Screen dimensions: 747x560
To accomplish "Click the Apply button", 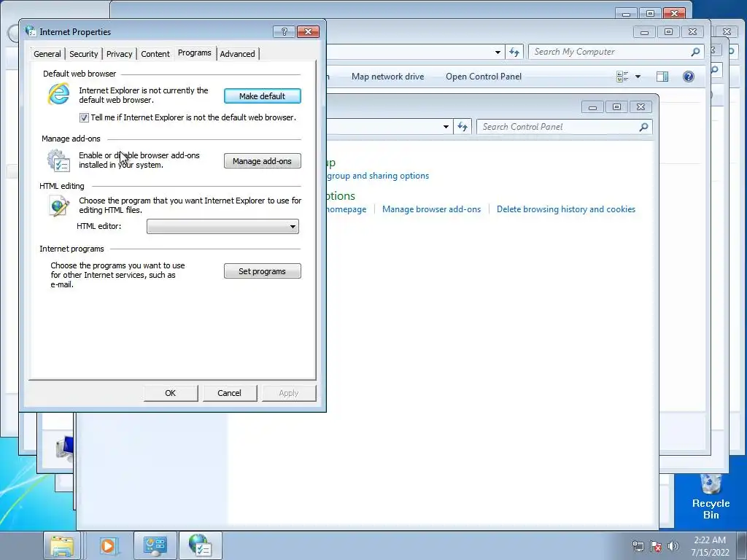I will click(x=289, y=393).
